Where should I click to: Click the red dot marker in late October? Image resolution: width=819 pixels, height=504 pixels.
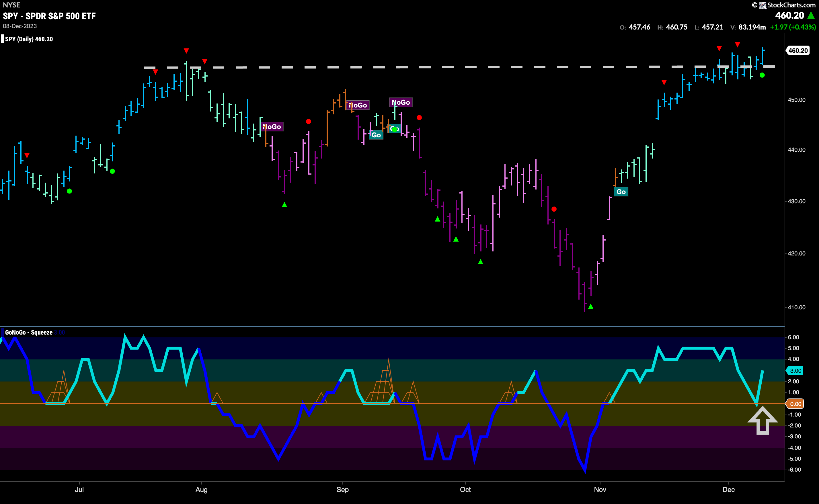pos(554,209)
